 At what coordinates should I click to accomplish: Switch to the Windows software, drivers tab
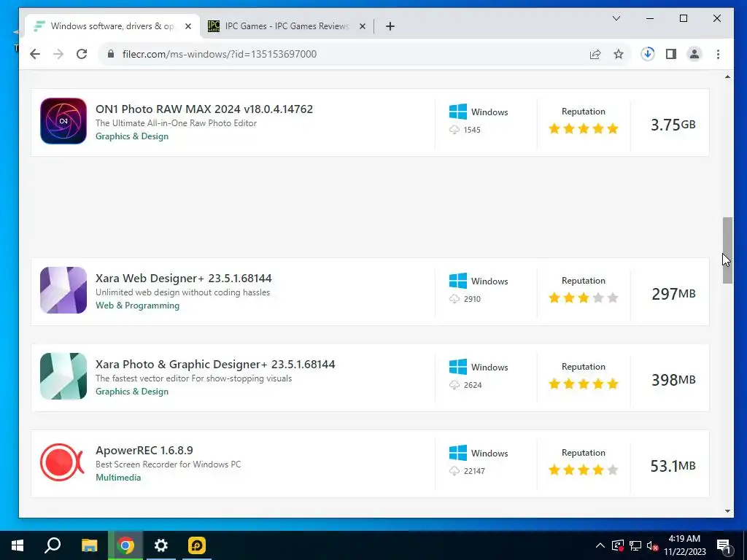112,26
